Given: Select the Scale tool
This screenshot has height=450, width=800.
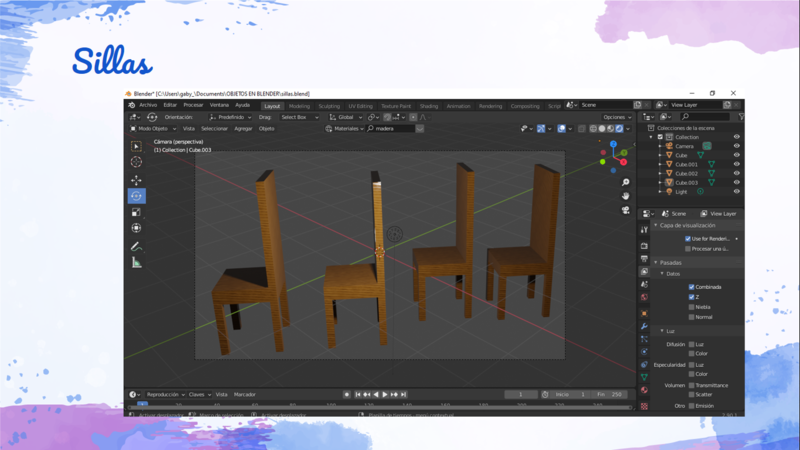Looking at the screenshot, I should coord(136,212).
